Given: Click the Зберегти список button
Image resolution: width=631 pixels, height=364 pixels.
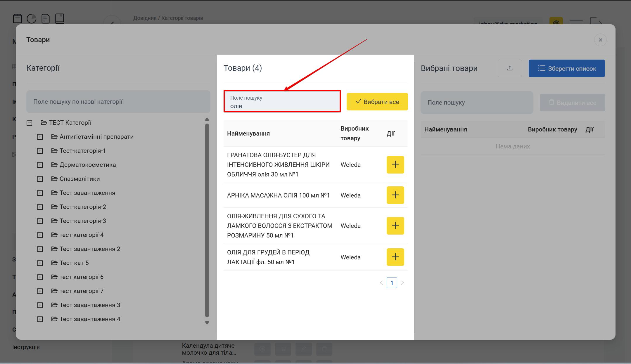Looking at the screenshot, I should point(566,68).
